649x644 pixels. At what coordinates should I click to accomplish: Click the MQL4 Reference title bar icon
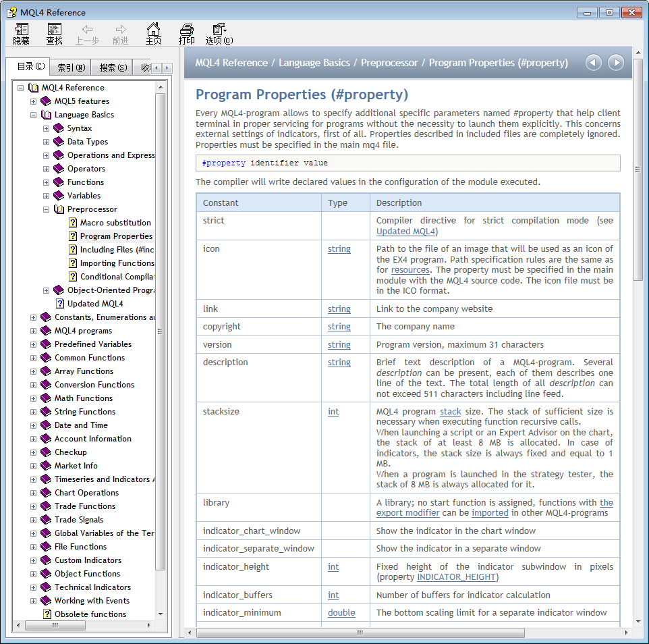pyautogui.click(x=11, y=12)
